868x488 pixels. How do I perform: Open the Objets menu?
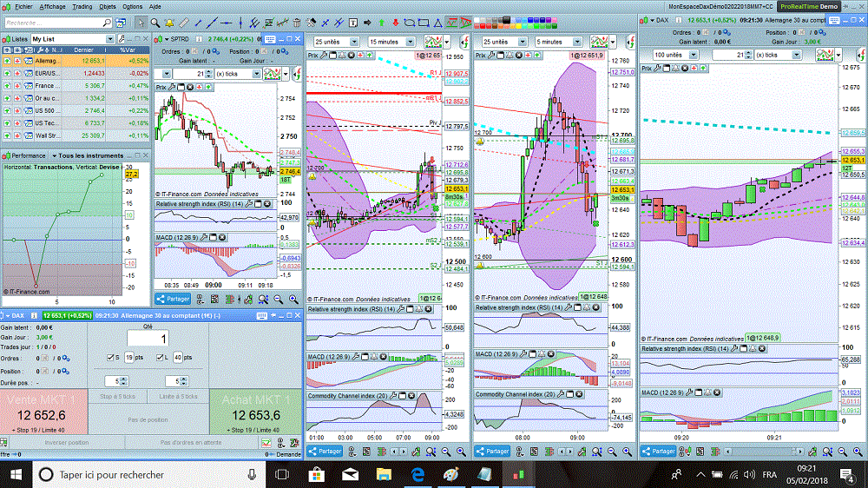point(108,7)
